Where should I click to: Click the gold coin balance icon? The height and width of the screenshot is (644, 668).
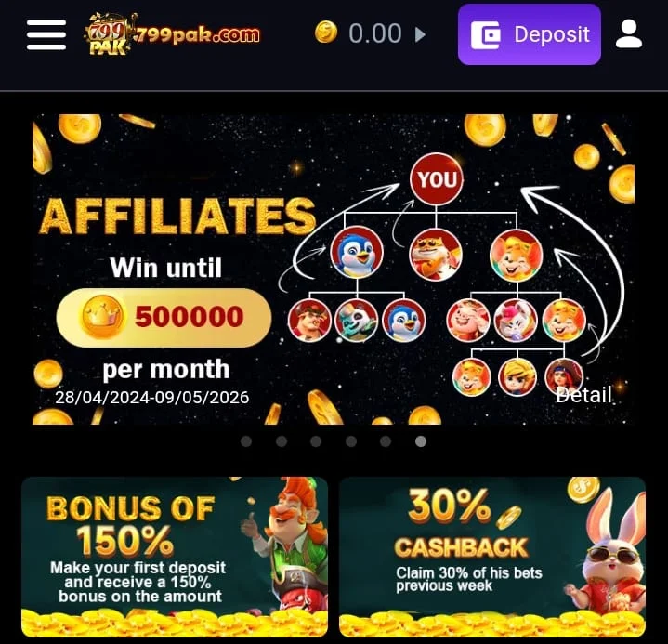coord(326,33)
